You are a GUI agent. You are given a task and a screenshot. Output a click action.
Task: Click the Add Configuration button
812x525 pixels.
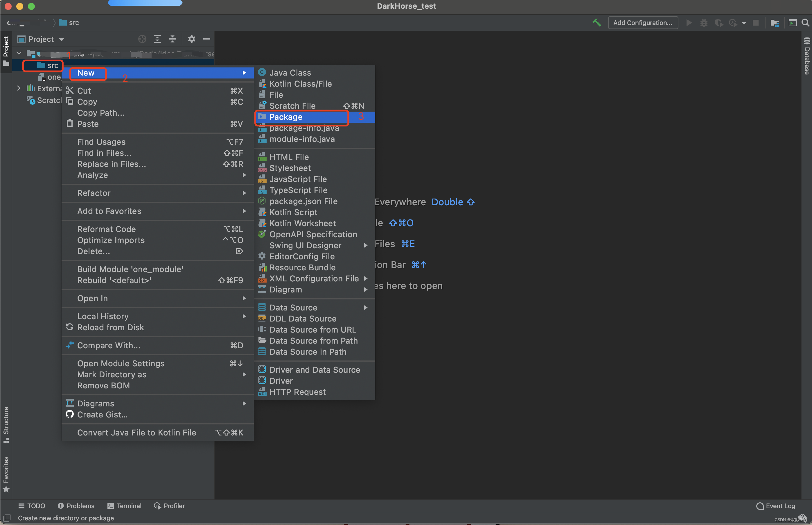tap(642, 23)
